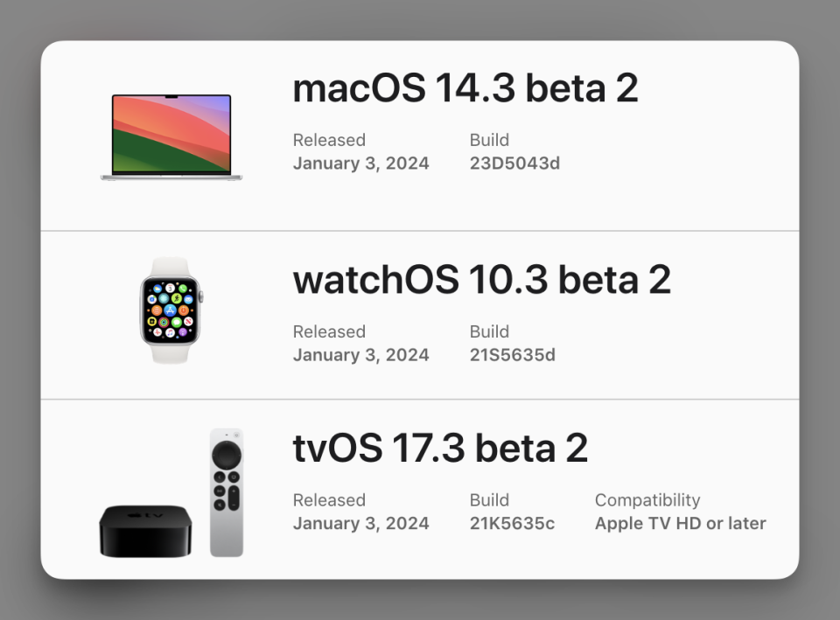This screenshot has width=840, height=620.
Task: Click macOS build number 23D5043d
Action: click(x=514, y=164)
